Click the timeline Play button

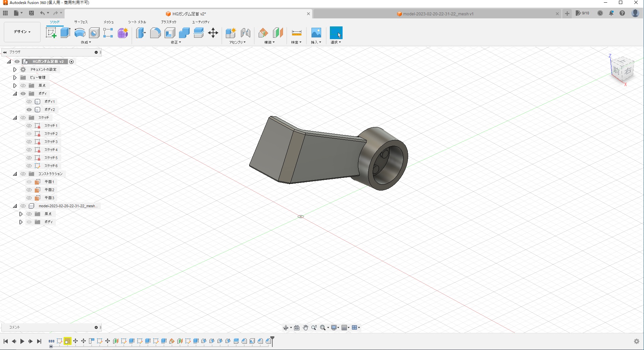22,341
